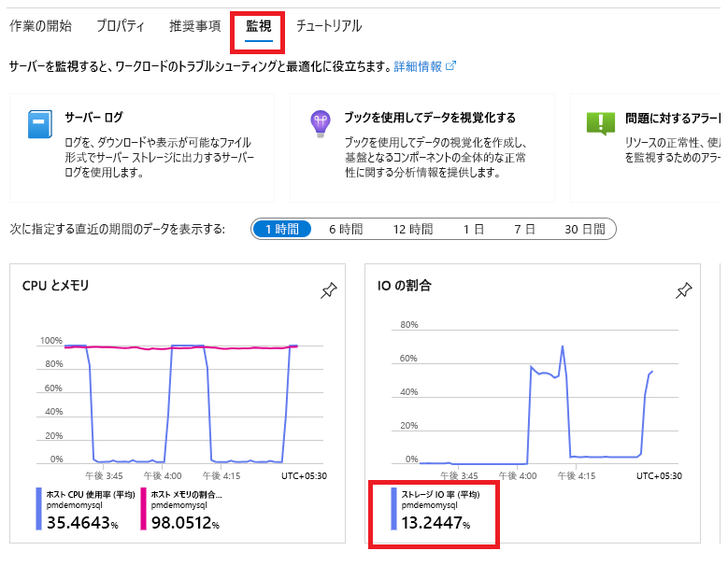Click the 35.4643% CPU value

click(82, 523)
